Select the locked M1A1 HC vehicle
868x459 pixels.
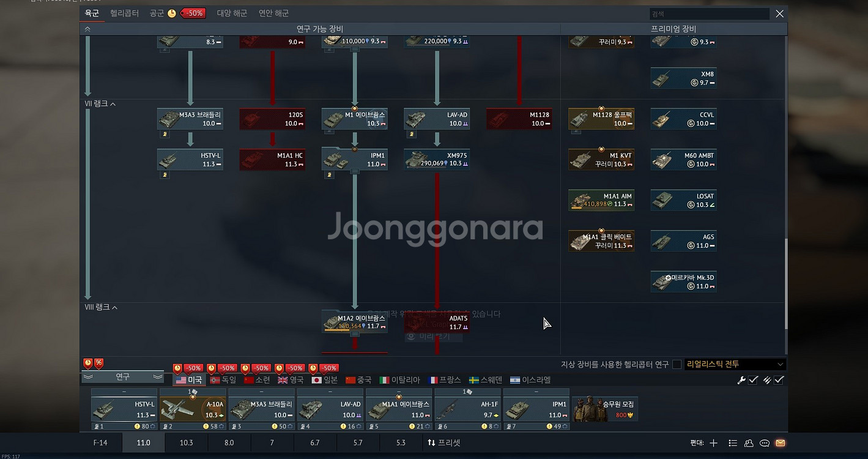pyautogui.click(x=272, y=160)
